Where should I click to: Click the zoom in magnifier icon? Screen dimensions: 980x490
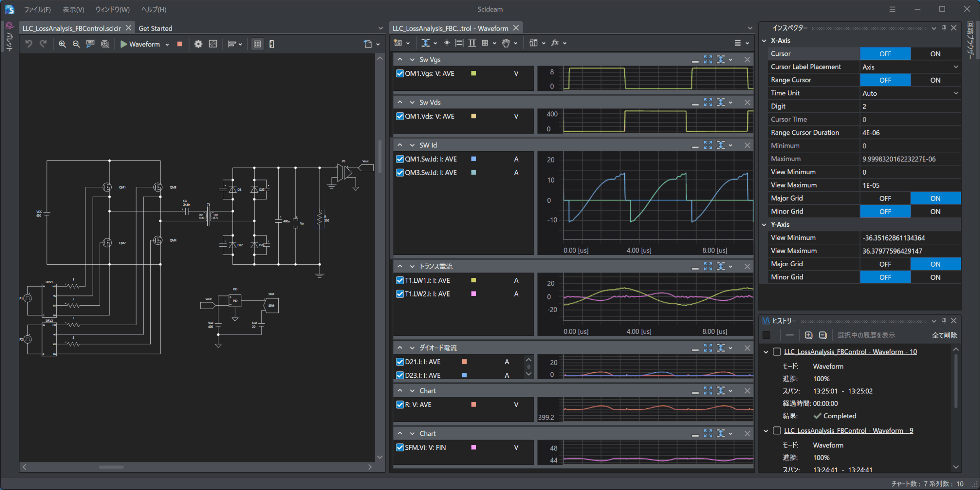point(62,44)
